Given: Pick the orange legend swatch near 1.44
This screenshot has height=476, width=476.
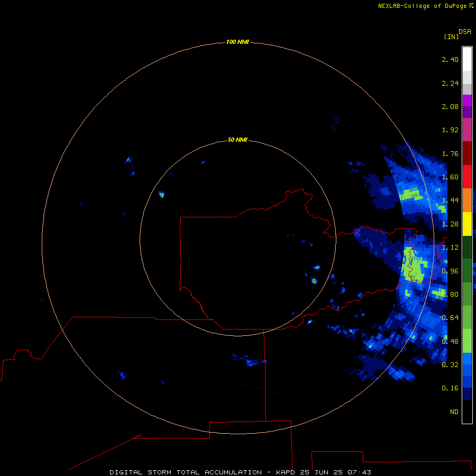Looking at the screenshot, I should click(467, 200).
